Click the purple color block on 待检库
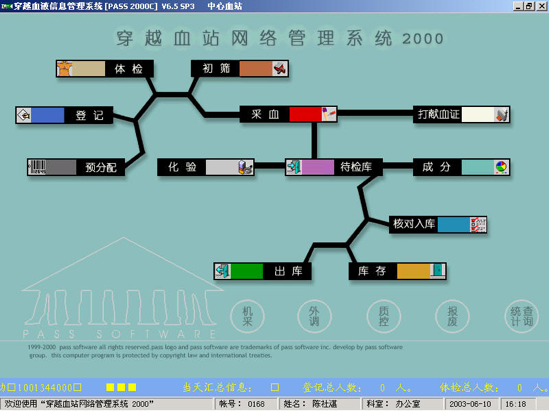This screenshot has height=411, width=549. 318,167
